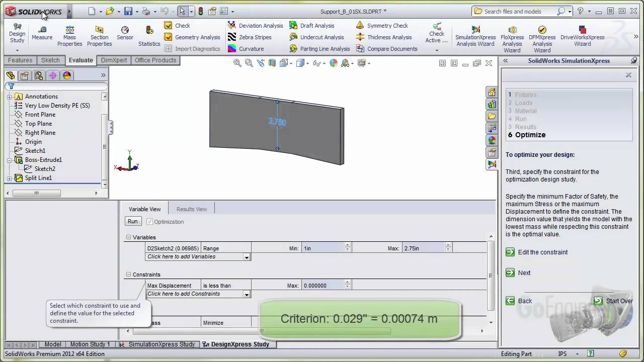The height and width of the screenshot is (362, 644).
Task: Toggle the Import Diagnostics checkbox
Action: (169, 49)
